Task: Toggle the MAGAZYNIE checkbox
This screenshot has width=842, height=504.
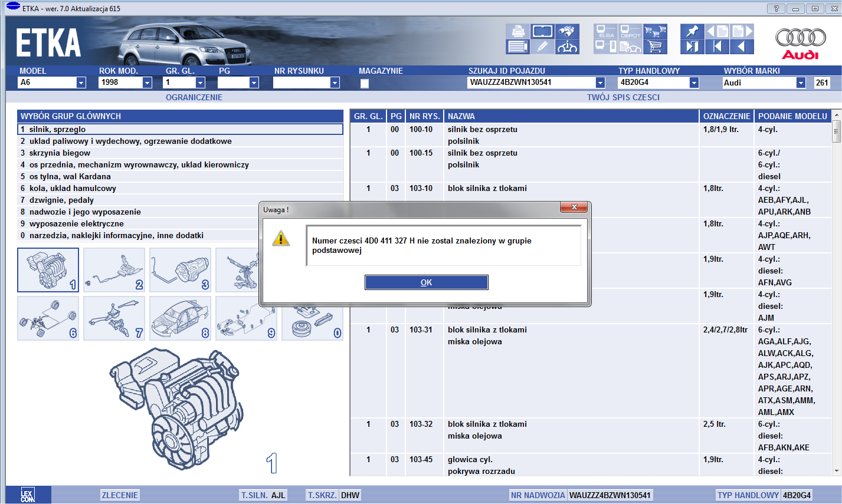Action: coord(365,83)
